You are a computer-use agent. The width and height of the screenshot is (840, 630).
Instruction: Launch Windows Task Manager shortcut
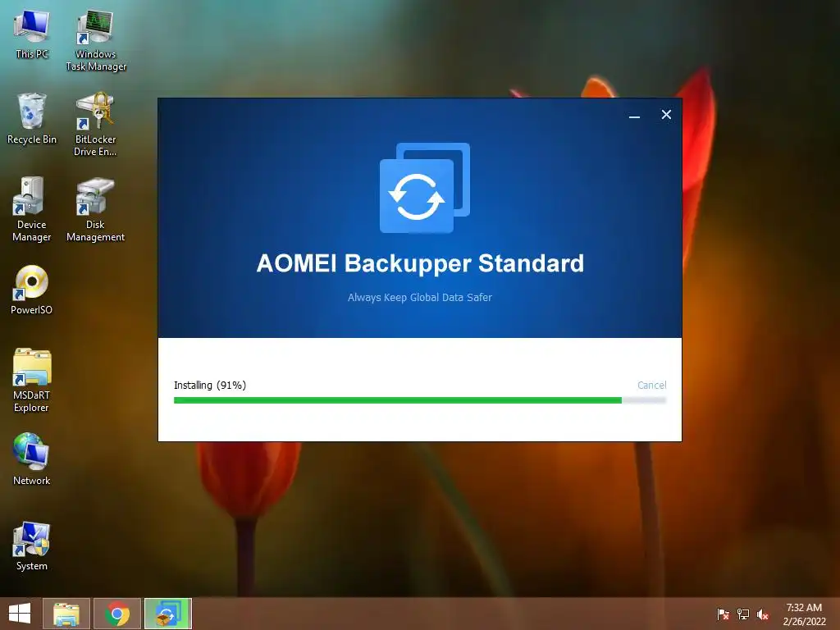click(95, 39)
